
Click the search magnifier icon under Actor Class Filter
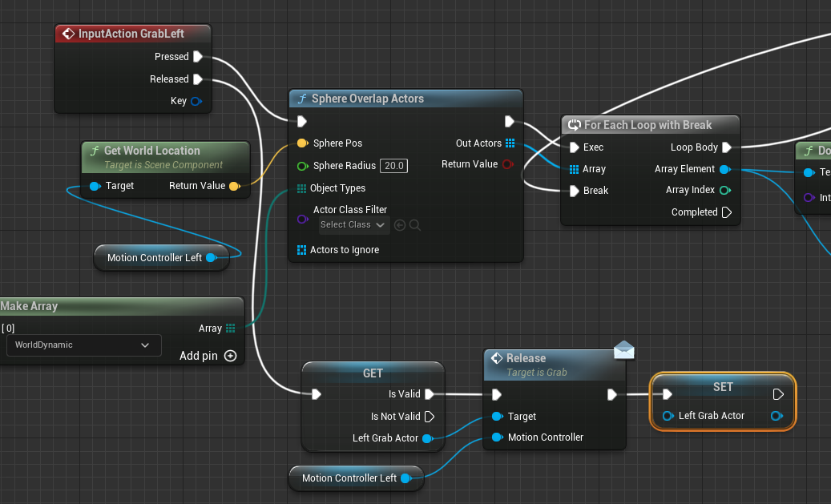[x=415, y=225]
